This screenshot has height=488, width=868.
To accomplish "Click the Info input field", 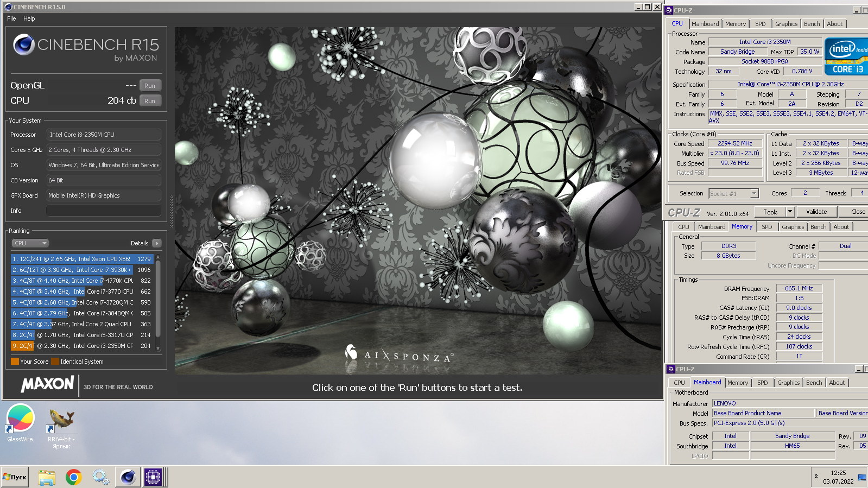I will 103,211.
